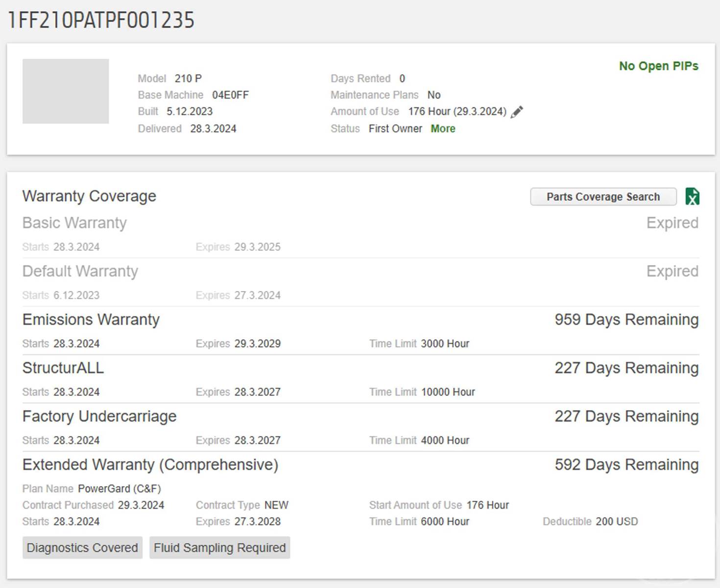Select the Factory Undercarriage row title
The width and height of the screenshot is (720, 588).
[99, 416]
